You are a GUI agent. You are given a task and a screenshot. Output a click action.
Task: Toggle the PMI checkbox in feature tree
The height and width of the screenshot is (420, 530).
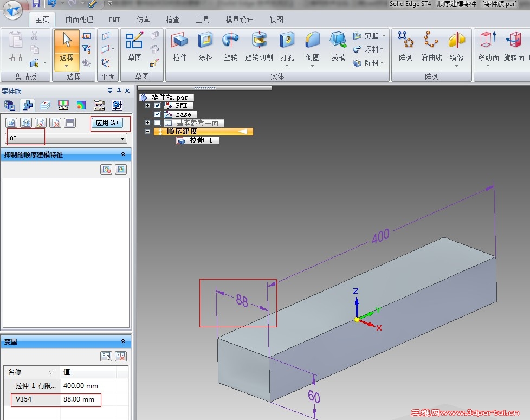(x=158, y=106)
